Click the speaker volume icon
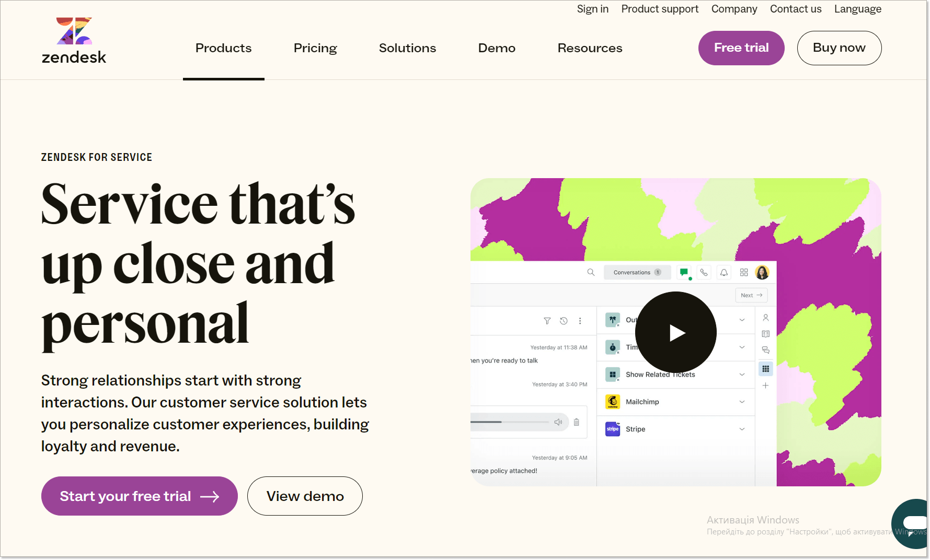The image size is (930, 560). point(558,422)
